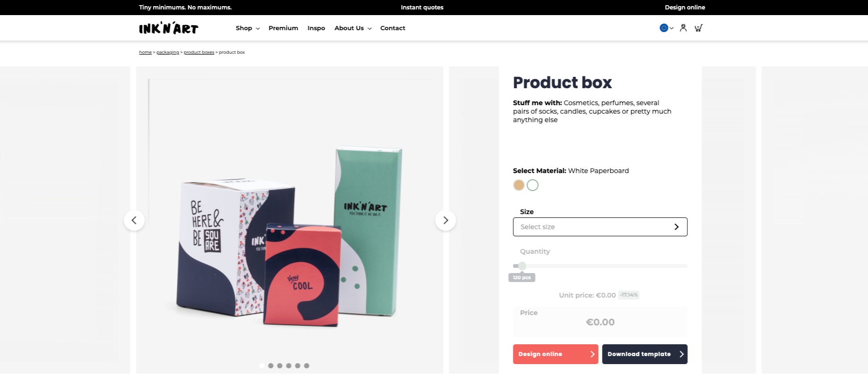Click the product boxes breadcrumb link
868x374 pixels.
click(x=199, y=52)
